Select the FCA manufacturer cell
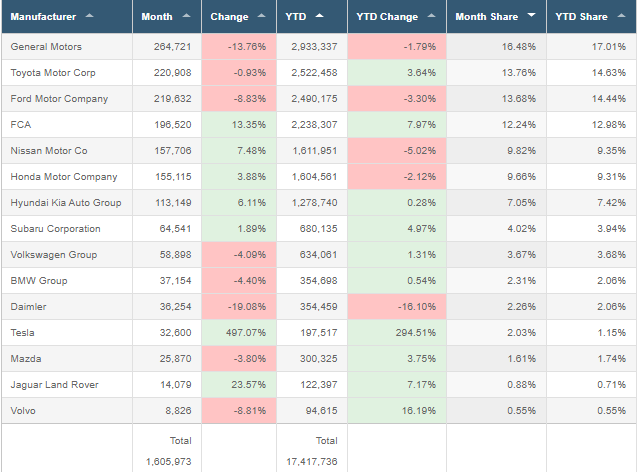This screenshot has width=642, height=472. click(x=67, y=125)
